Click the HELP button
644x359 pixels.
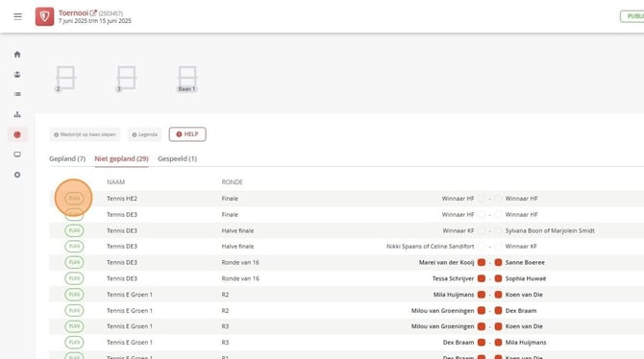point(187,134)
